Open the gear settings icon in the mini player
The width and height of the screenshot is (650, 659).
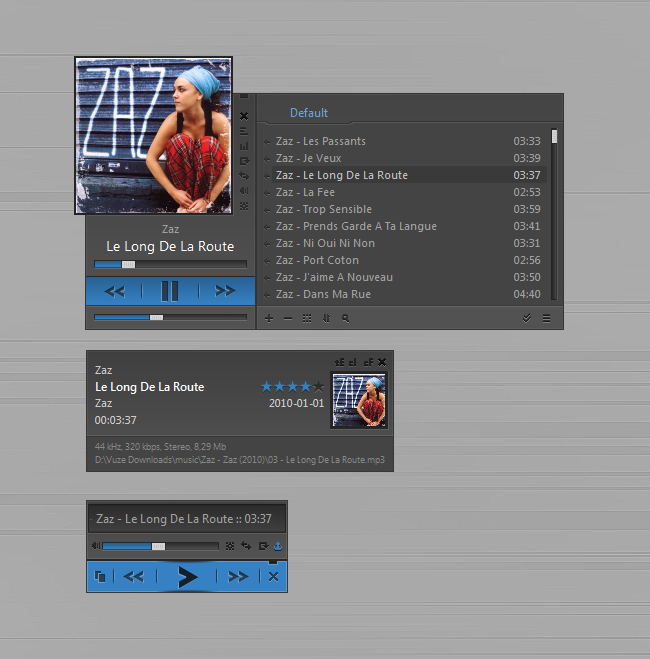click(x=230, y=546)
